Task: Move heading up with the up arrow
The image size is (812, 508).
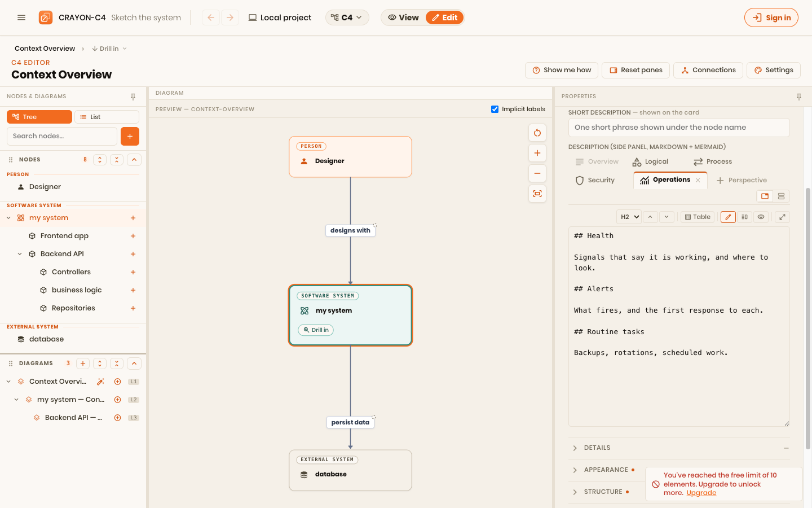Action: point(650,217)
